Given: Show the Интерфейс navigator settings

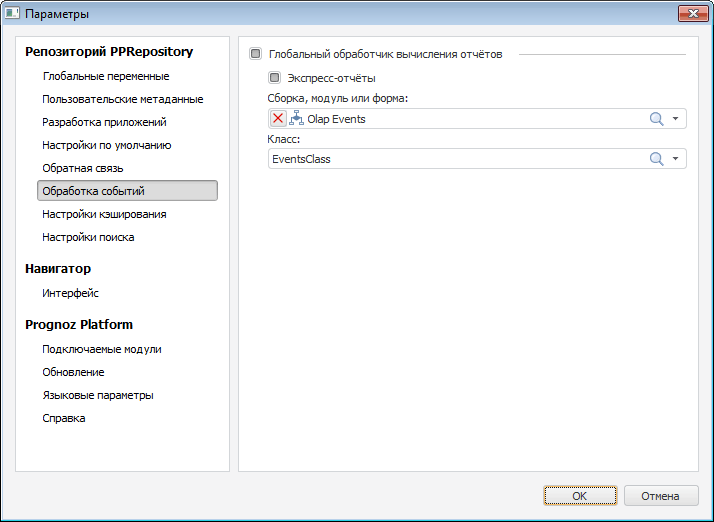Looking at the screenshot, I should coord(70,293).
